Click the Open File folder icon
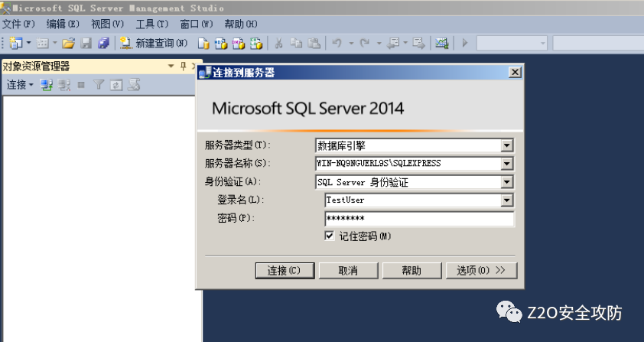Image resolution: width=644 pixels, height=342 pixels. [x=68, y=43]
